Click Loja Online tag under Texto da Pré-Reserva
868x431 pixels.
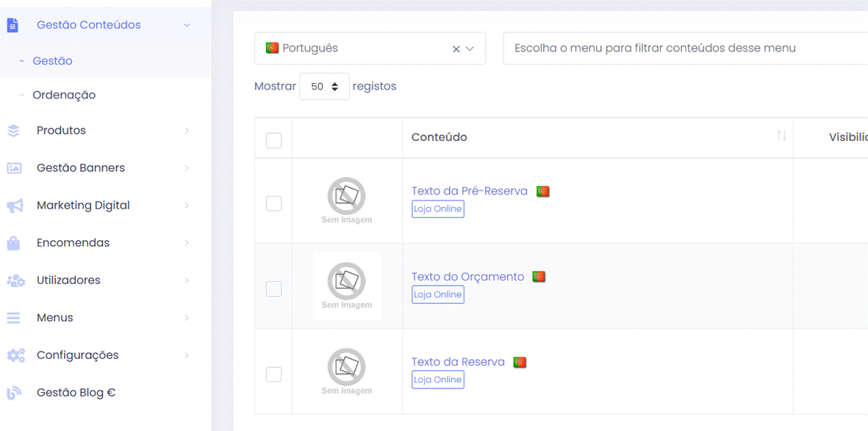click(437, 209)
